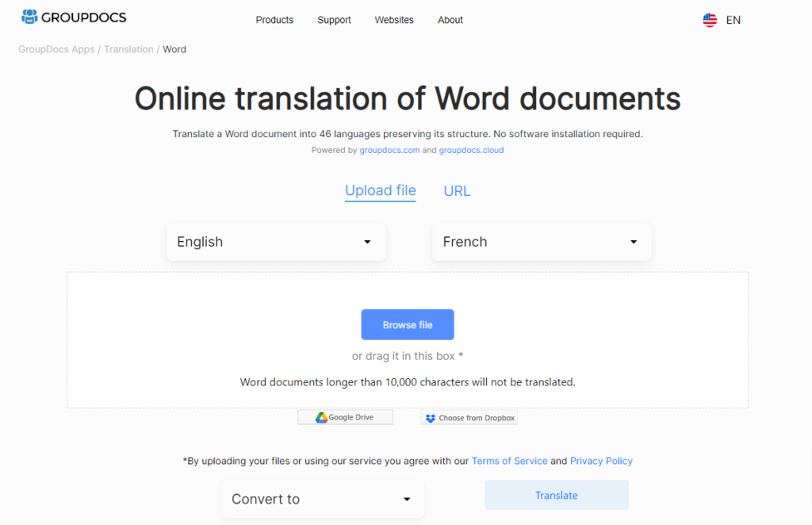Click the English dropdown arrow

(367, 242)
